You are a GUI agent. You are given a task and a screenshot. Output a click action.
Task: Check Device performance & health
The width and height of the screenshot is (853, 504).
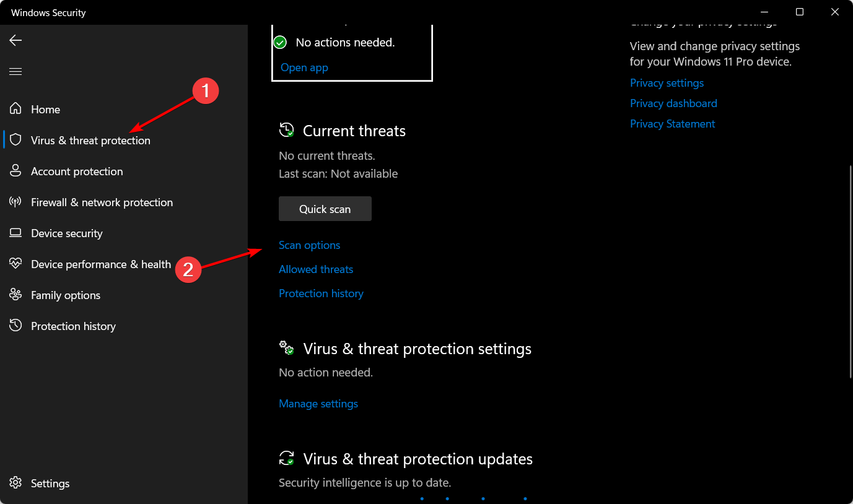pyautogui.click(x=100, y=264)
